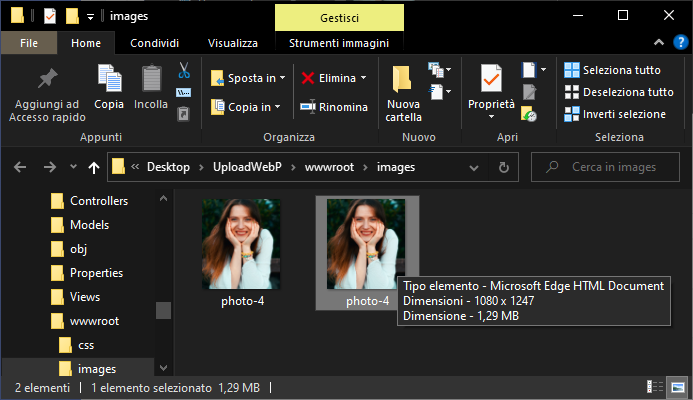
Task: Click the copy path icon under scissors
Action: (x=183, y=92)
